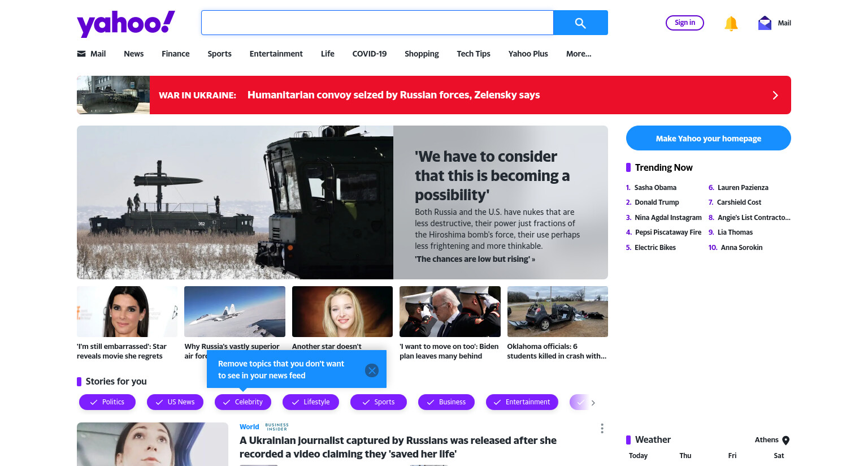The width and height of the screenshot is (868, 466).
Task: Open Tech Tips in navigation
Action: click(474, 54)
